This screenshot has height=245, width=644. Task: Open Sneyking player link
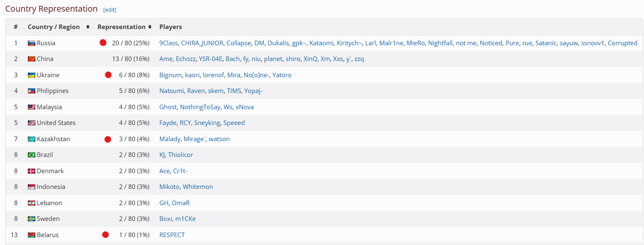point(207,123)
